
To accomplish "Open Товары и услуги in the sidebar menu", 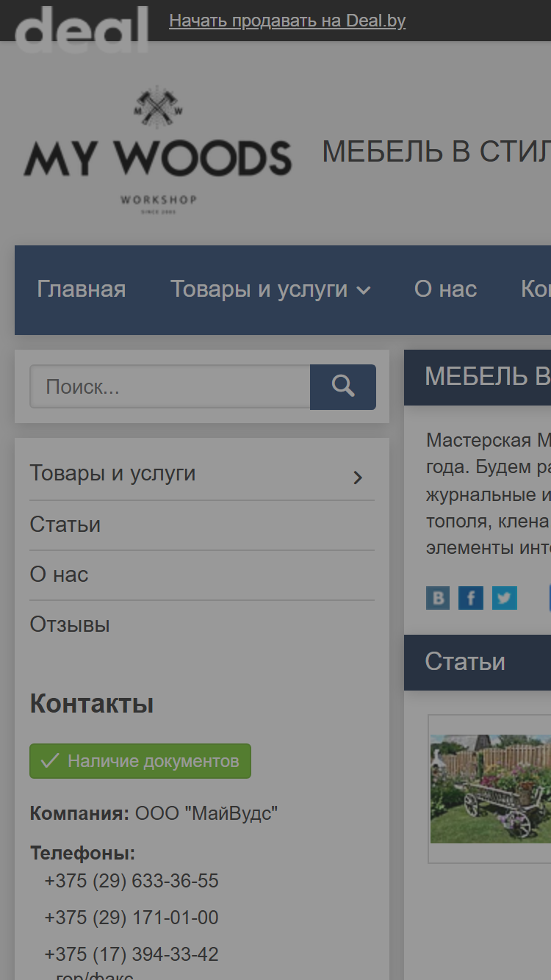I will tap(112, 473).
